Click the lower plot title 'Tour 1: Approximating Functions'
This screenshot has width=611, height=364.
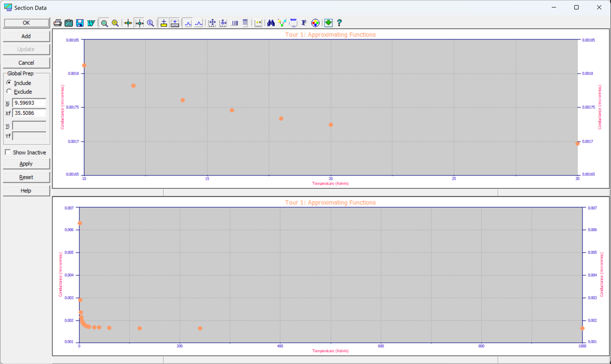330,203
